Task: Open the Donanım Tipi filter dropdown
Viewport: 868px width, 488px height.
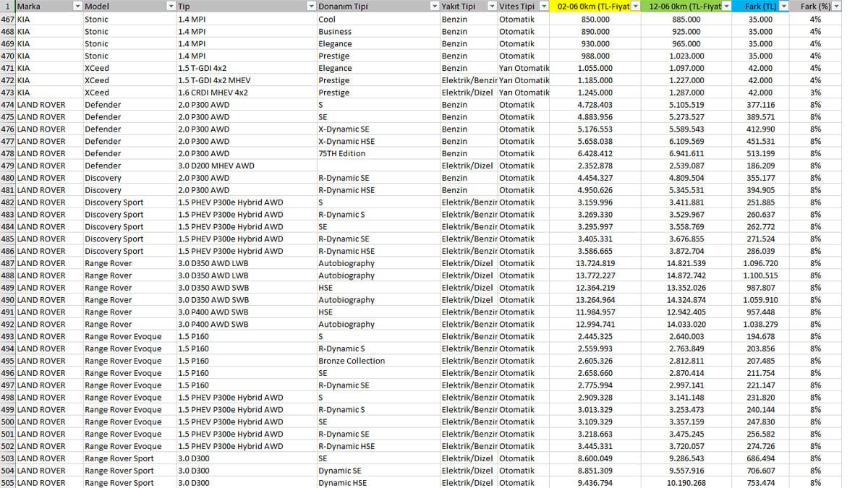Action: [x=435, y=6]
